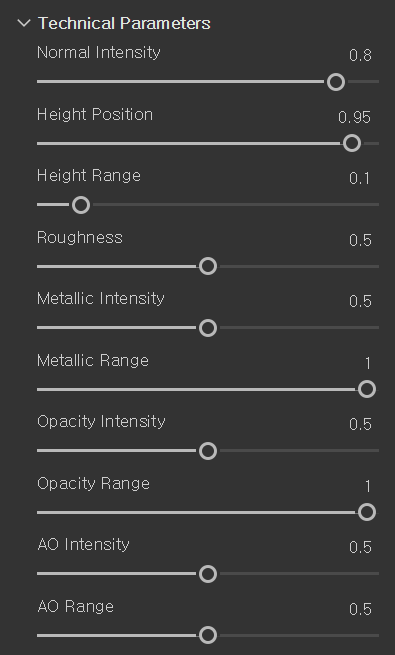Click the Height Position slider handle
This screenshot has height=655, width=395.
pos(352,143)
